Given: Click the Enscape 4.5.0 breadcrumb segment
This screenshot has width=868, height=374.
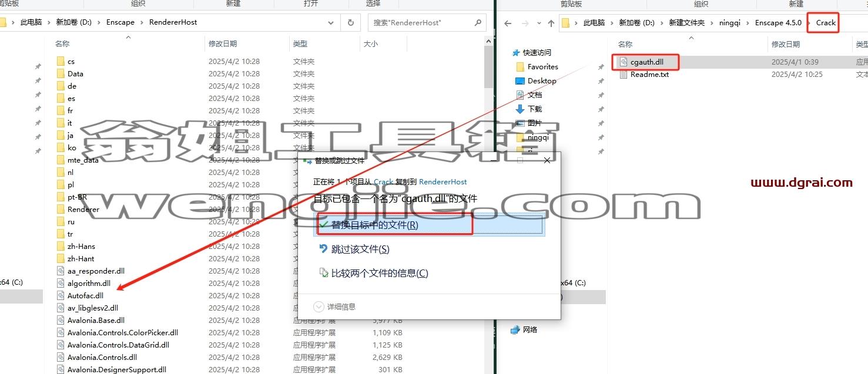Looking at the screenshot, I should (x=777, y=23).
